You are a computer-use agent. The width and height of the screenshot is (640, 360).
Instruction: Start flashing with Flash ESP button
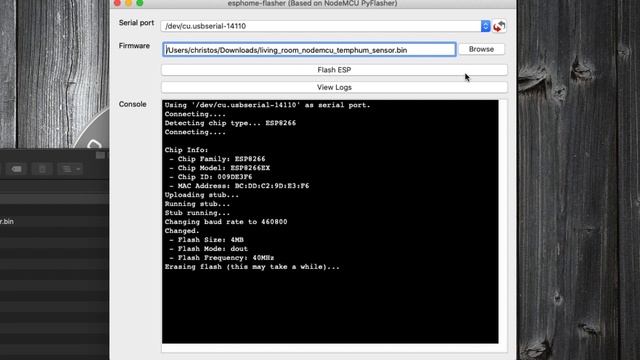point(334,70)
